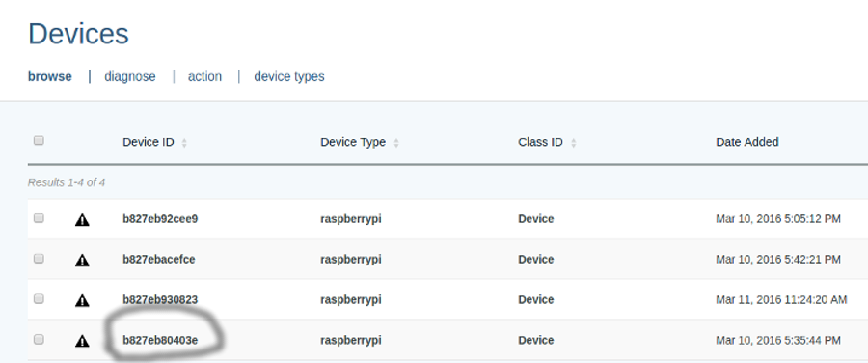The height and width of the screenshot is (363, 868).
Task: Click Device class in b827eb930823 row
Action: [536, 300]
